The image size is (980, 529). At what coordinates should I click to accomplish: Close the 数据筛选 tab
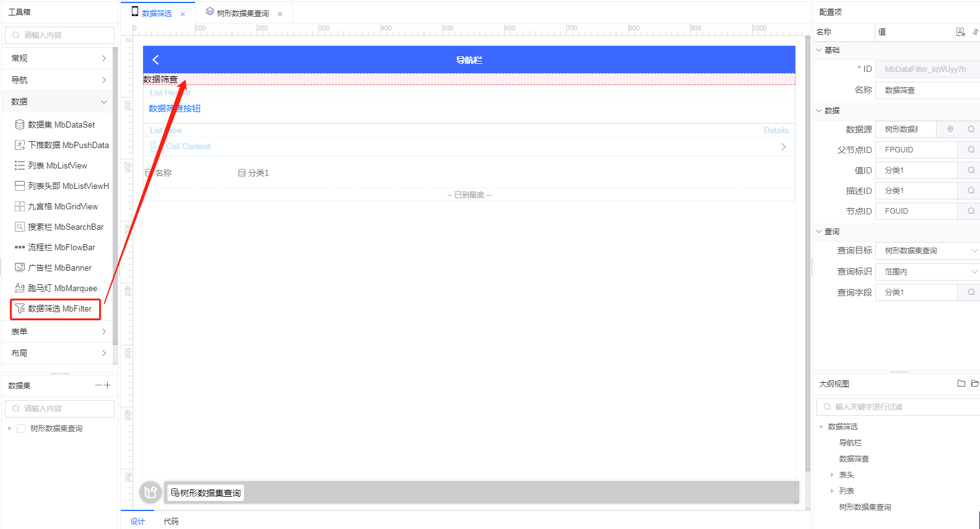(183, 14)
